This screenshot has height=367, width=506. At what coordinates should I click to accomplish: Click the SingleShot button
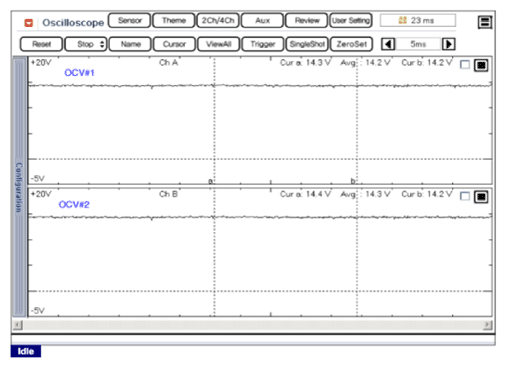coord(307,44)
